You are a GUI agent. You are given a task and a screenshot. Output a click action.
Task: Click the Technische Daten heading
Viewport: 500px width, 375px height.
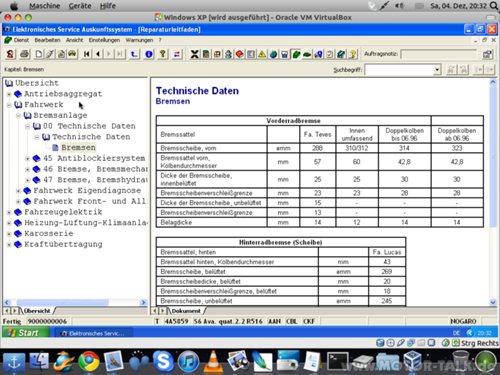[x=197, y=91]
